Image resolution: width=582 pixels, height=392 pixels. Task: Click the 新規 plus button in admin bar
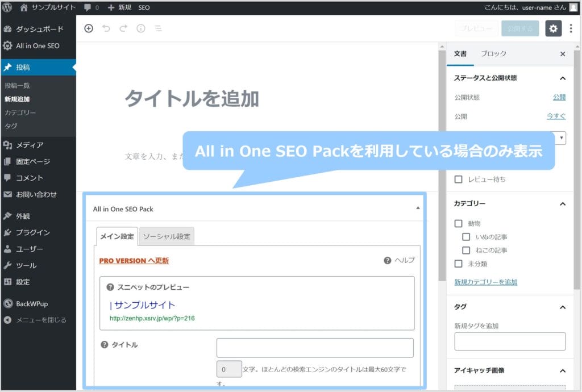119,7
